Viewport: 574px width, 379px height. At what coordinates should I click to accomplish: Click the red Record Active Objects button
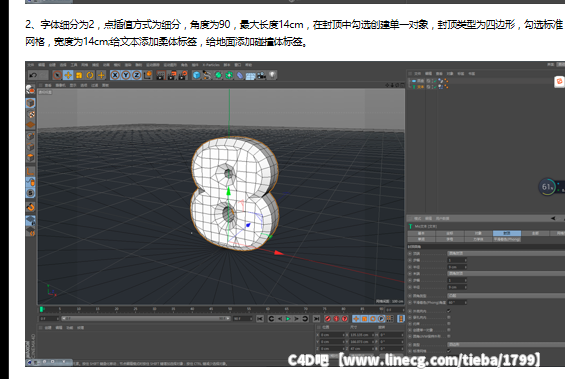[x=328, y=319]
